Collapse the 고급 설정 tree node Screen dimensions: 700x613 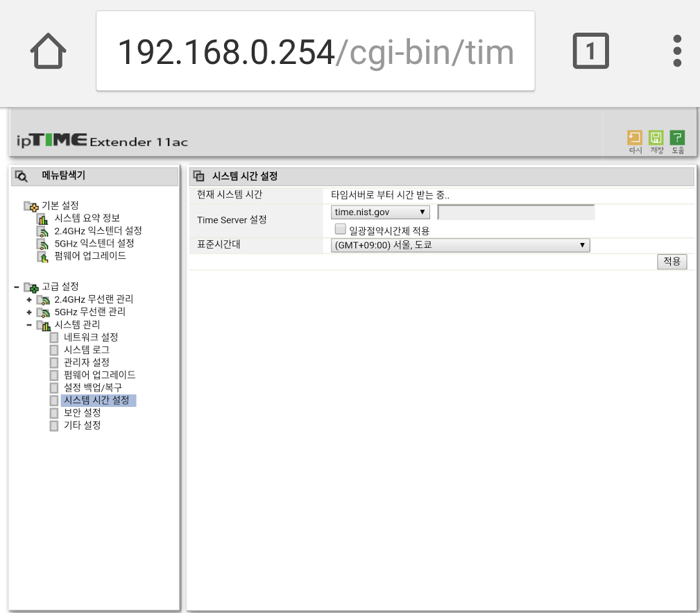(x=17, y=287)
